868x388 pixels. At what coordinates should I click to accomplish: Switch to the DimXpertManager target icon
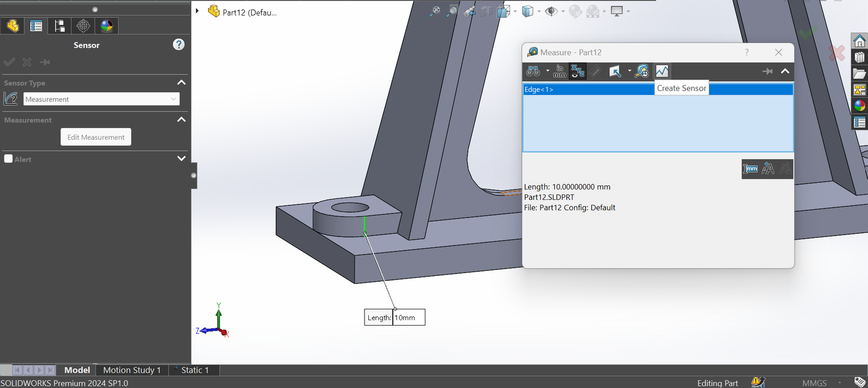click(x=83, y=25)
